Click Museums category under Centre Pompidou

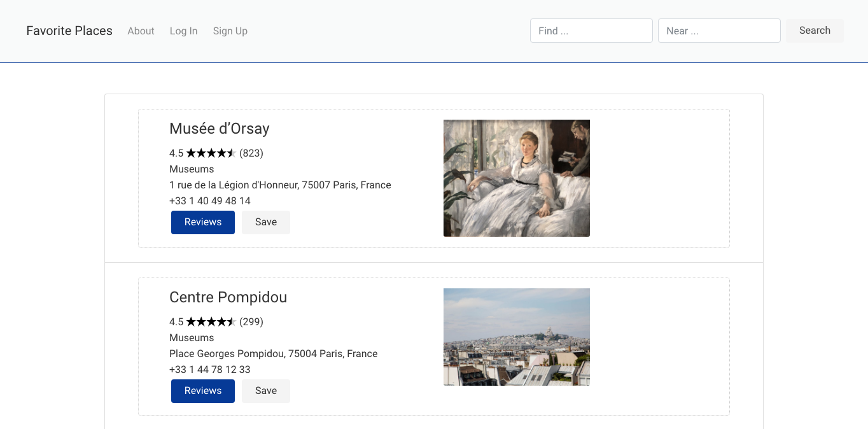192,338
